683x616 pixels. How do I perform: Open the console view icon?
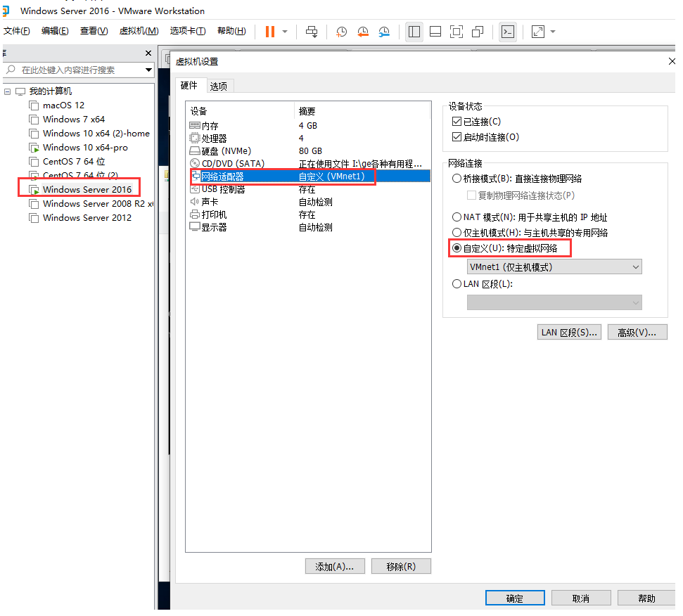[x=508, y=32]
